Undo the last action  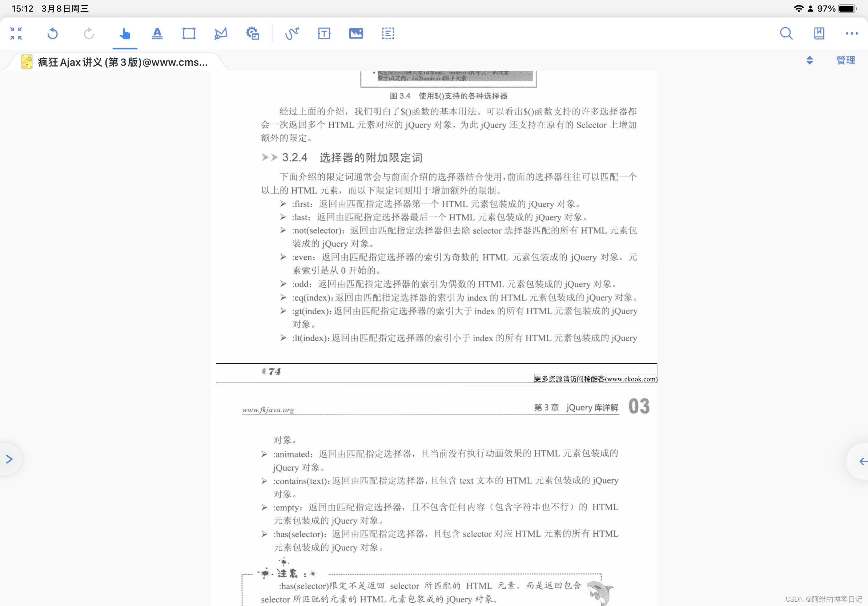(53, 33)
